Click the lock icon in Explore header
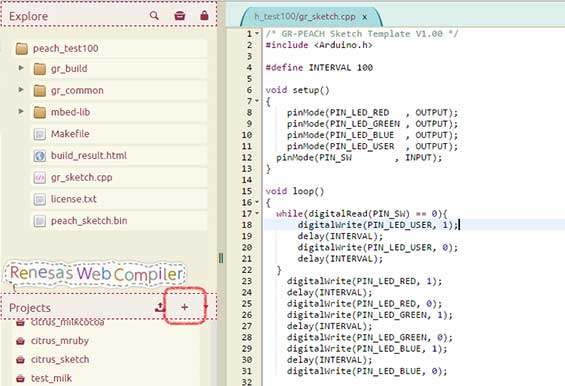 click(x=204, y=15)
